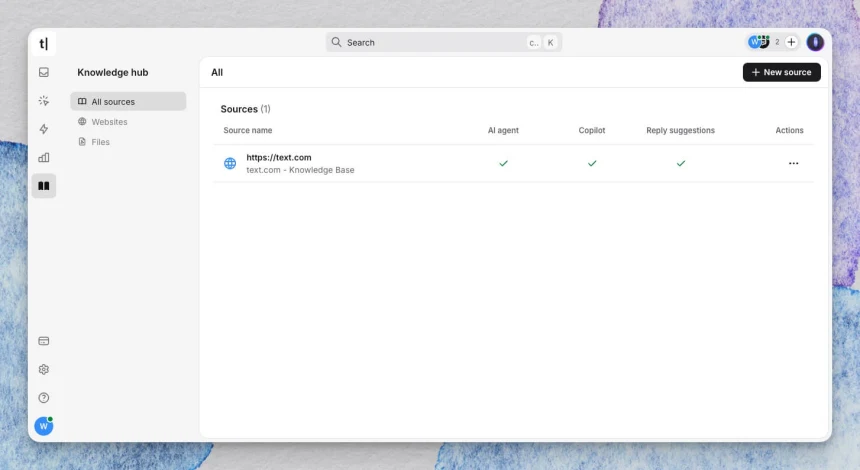The height and width of the screenshot is (470, 860).
Task: Open the Help question mark icon
Action: coord(44,398)
